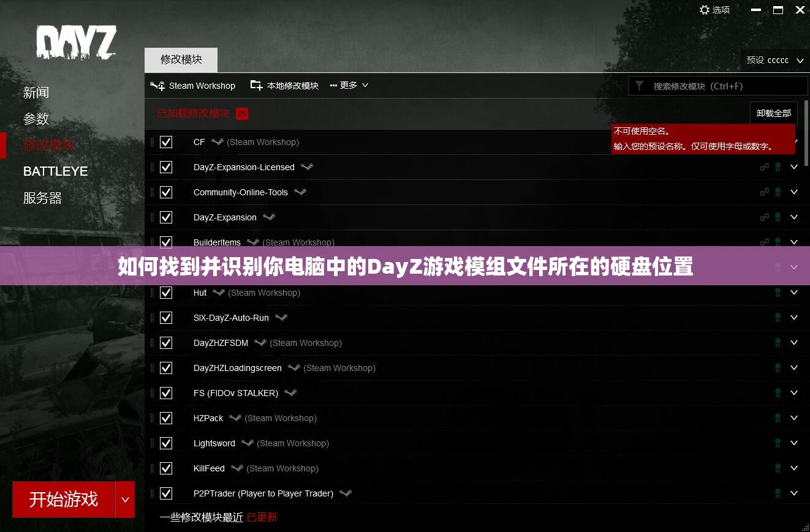Toggle the DayZHZLoadingscreen checkbox

[x=166, y=368]
